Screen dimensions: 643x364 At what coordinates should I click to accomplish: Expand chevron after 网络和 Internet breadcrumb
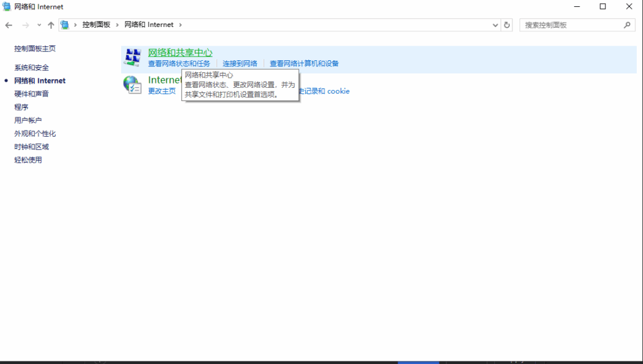[181, 25]
